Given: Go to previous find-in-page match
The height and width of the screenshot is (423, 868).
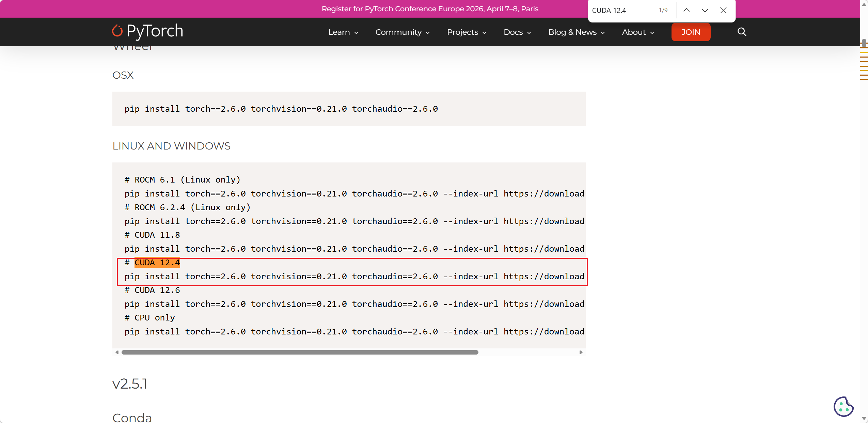Looking at the screenshot, I should tap(686, 10).
